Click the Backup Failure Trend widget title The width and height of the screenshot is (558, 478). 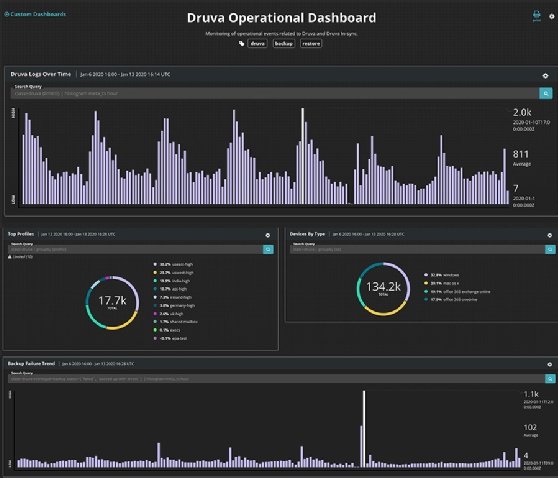point(31,363)
